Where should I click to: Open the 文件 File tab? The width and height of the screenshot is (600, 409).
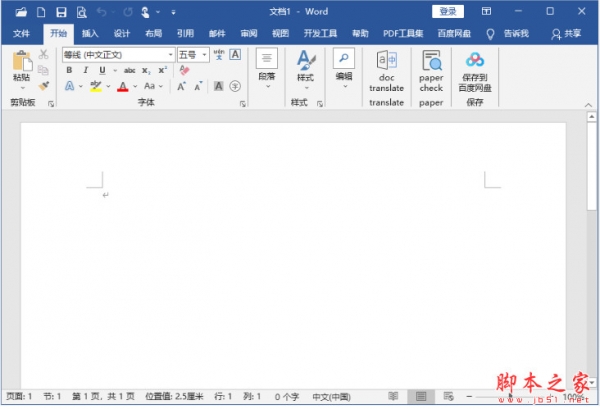point(21,34)
